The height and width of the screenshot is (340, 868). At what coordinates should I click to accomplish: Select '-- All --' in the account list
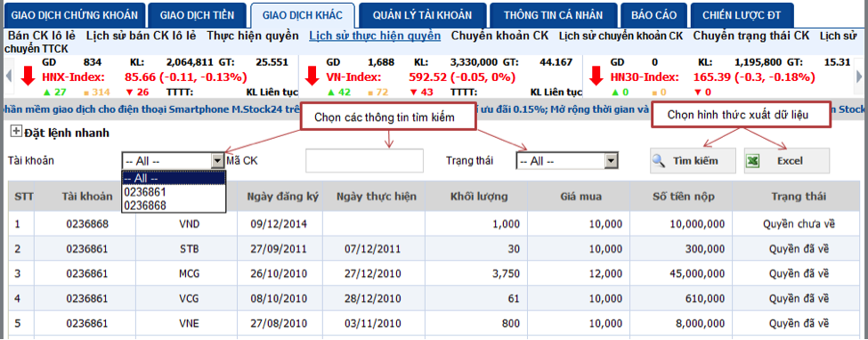(x=174, y=178)
